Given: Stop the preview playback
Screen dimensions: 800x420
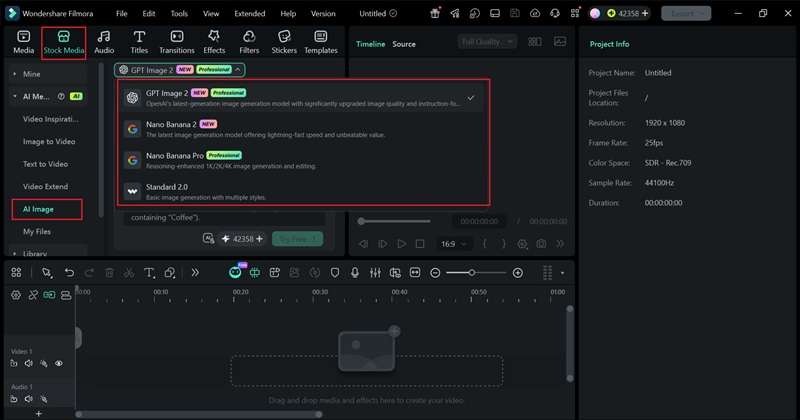Looking at the screenshot, I should (x=420, y=244).
